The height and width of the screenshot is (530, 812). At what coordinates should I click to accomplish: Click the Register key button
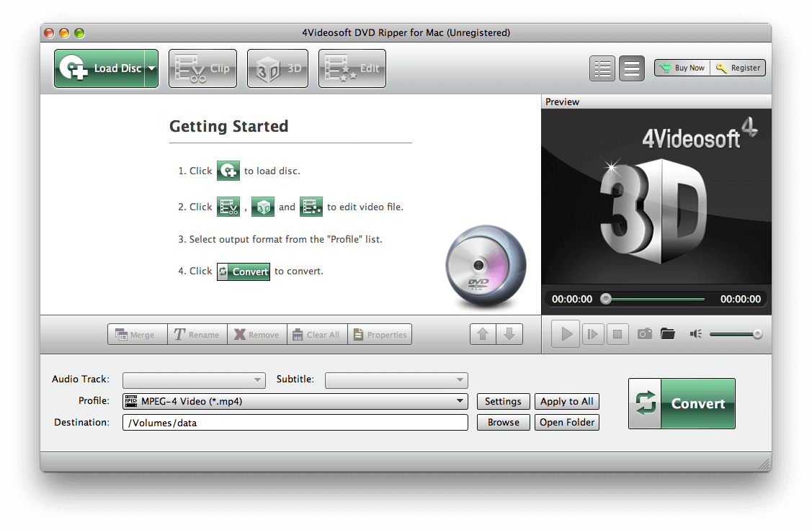click(739, 68)
